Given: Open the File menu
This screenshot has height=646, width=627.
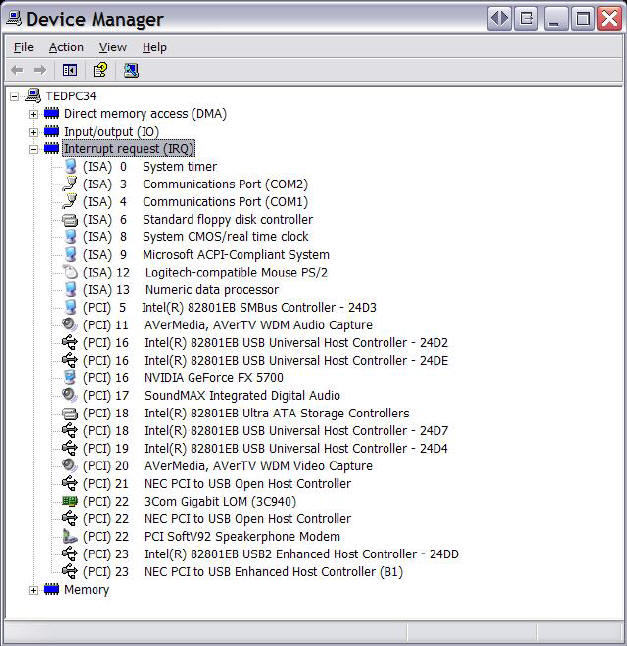Looking at the screenshot, I should point(23,47).
